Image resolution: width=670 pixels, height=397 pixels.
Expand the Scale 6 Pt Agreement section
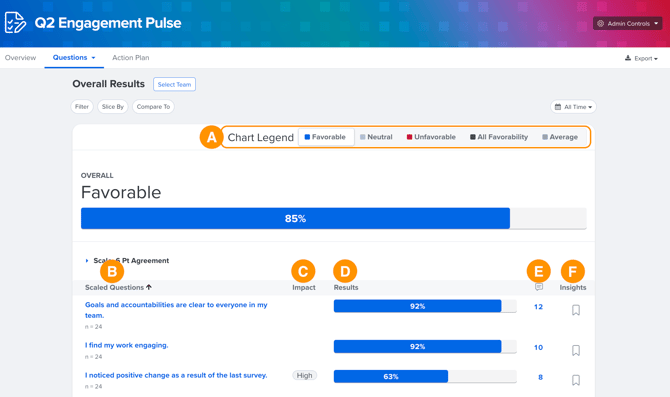point(87,261)
